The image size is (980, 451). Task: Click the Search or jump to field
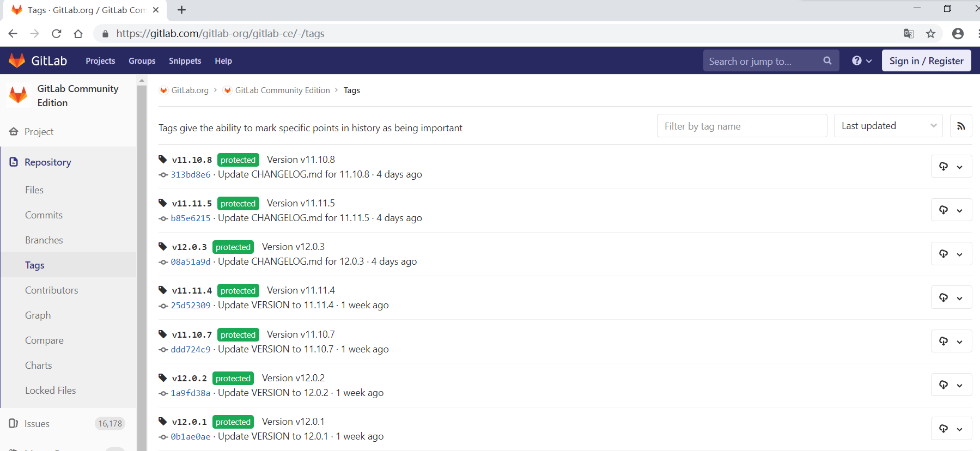click(x=771, y=61)
